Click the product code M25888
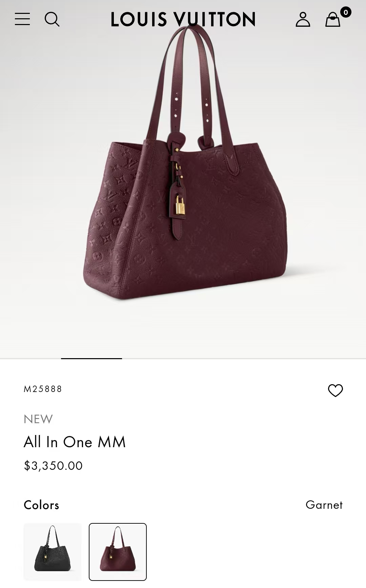Image resolution: width=366 pixels, height=588 pixels. [x=43, y=389]
